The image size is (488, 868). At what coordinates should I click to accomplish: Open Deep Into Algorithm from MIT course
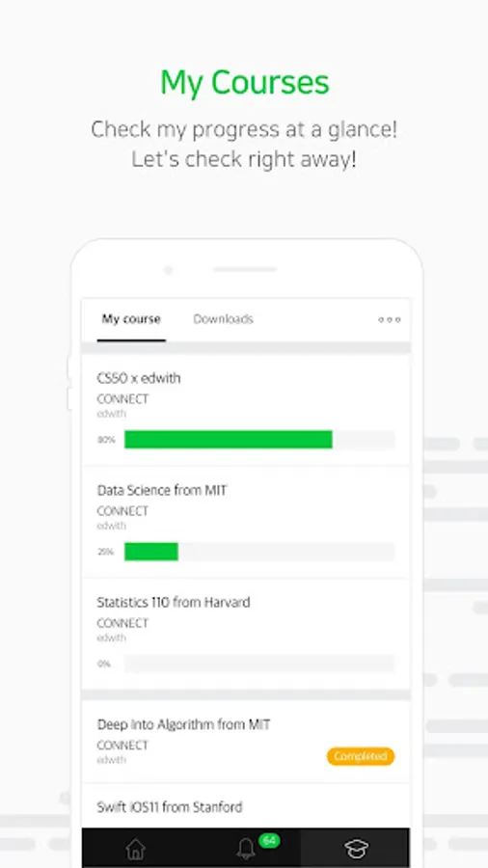(x=246, y=742)
